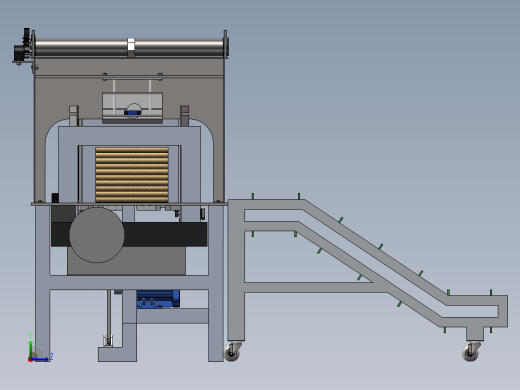
Task: Select the large gray circular drum
Action: pyautogui.click(x=97, y=235)
